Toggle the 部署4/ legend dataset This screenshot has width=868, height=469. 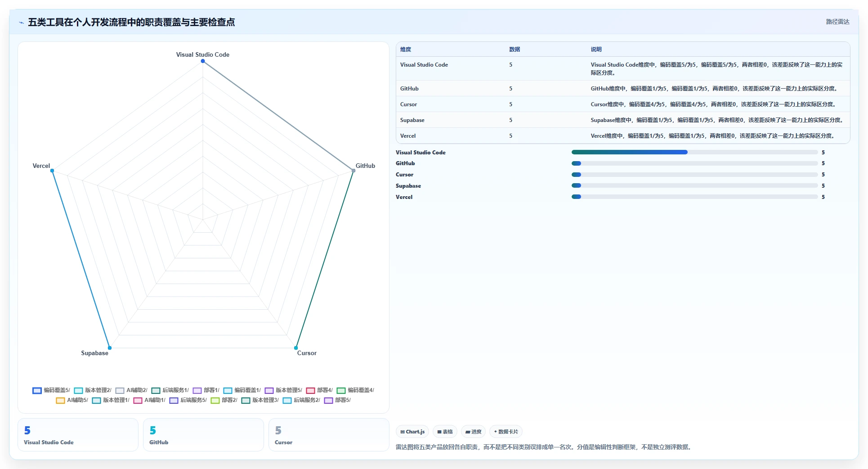point(319,390)
